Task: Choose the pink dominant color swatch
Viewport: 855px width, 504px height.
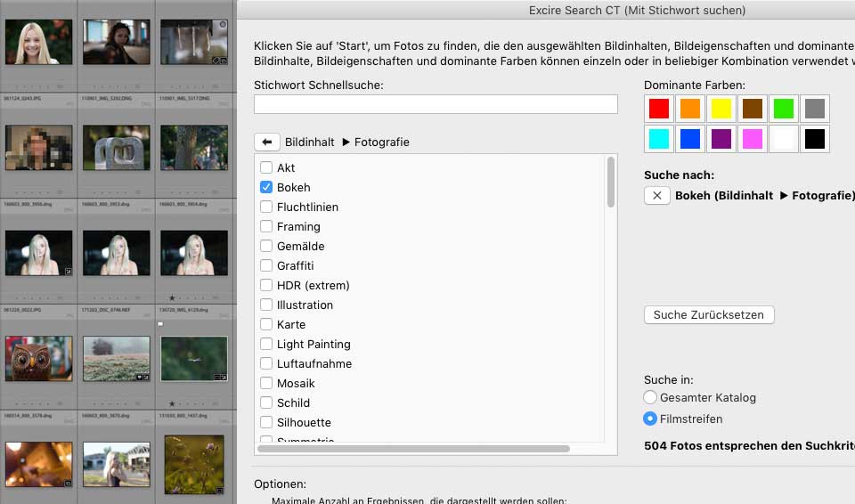Action: tap(753, 139)
